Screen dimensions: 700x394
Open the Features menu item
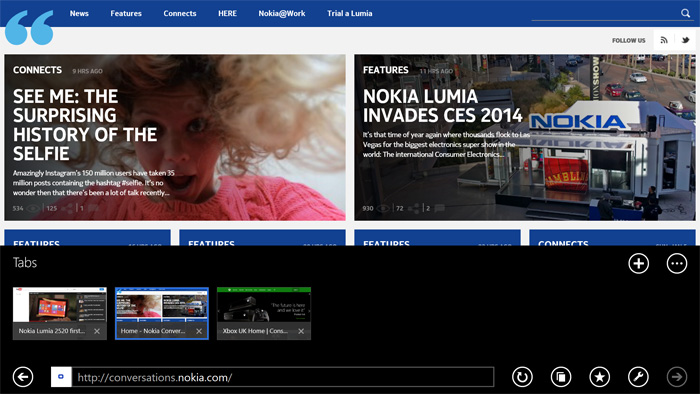point(126,13)
